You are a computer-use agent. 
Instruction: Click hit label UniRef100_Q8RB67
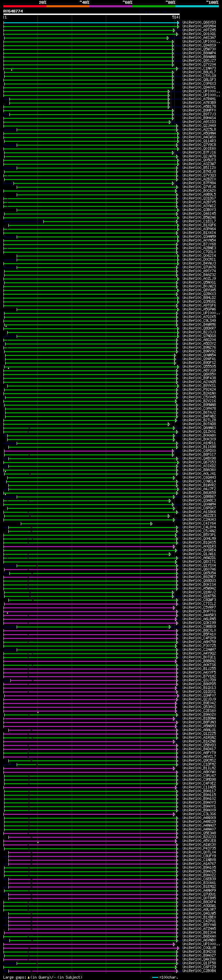(x=199, y=496)
